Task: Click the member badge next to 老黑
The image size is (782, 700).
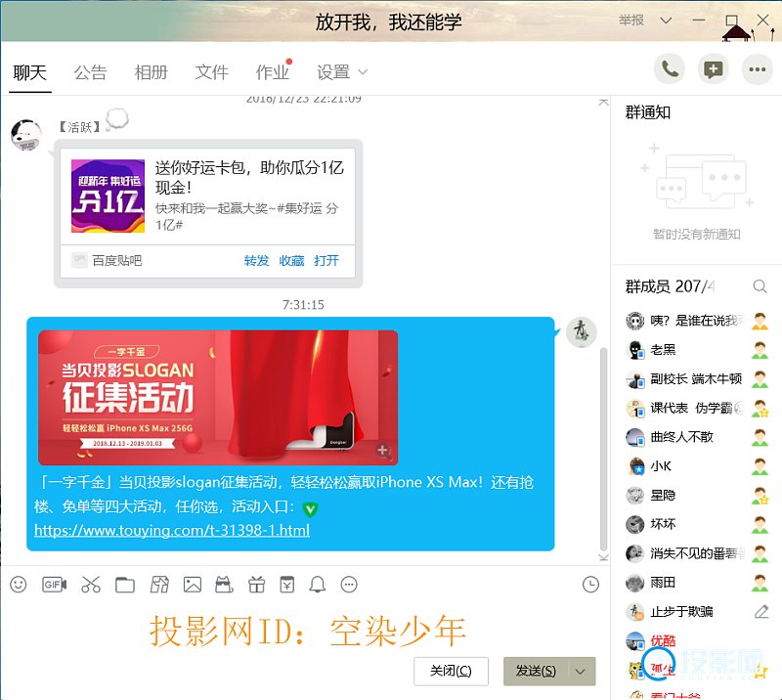Action: (x=760, y=350)
